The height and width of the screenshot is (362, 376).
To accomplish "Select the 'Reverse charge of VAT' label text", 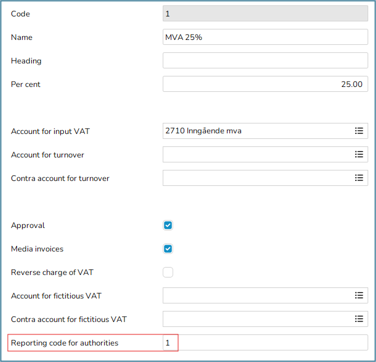I will coord(52,272).
